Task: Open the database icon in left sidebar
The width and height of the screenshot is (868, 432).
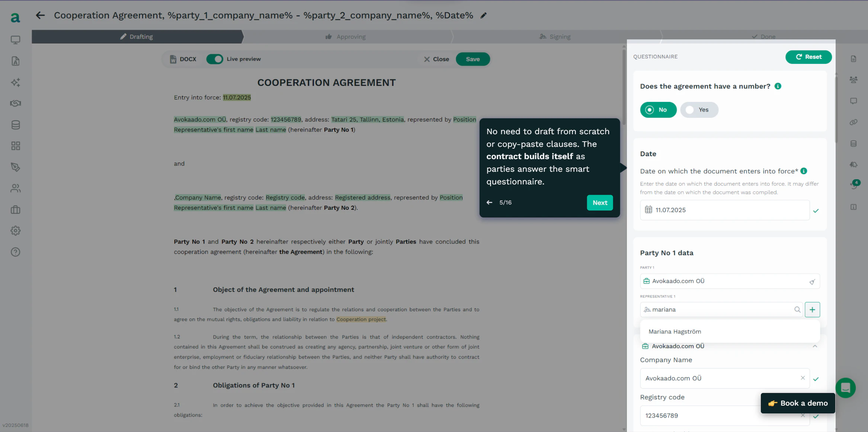Action: pyautogui.click(x=15, y=125)
